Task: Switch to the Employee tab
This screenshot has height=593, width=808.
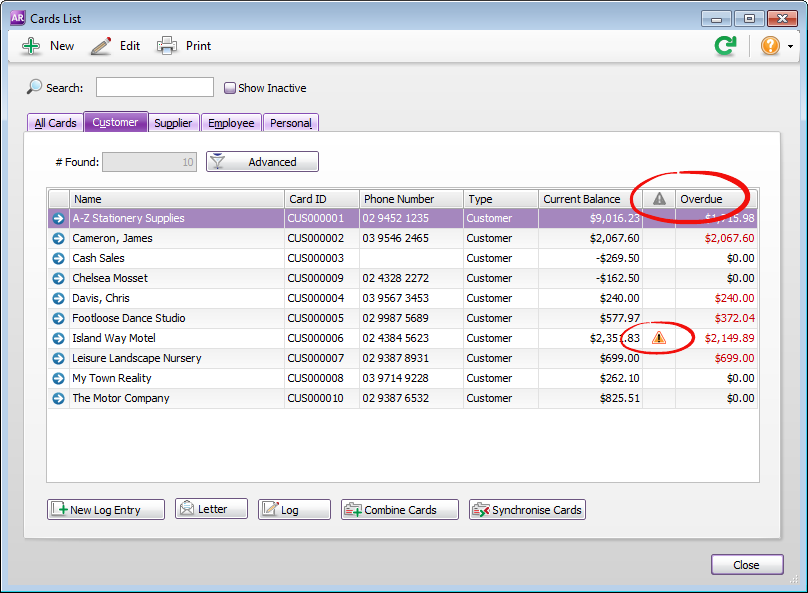Action: click(x=231, y=122)
